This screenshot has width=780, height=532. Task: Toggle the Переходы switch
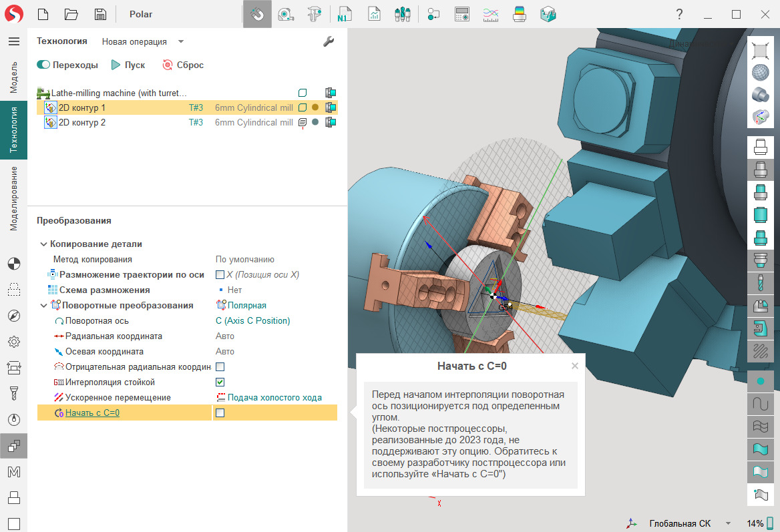click(43, 65)
